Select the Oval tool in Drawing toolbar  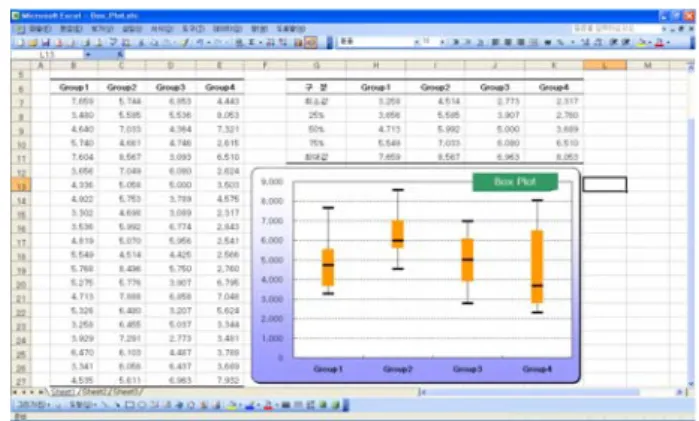142,405
